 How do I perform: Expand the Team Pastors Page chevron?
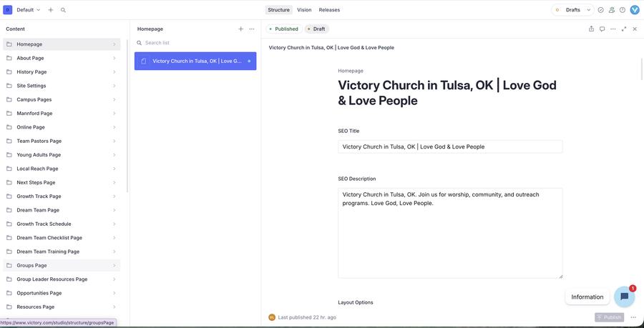click(x=114, y=141)
